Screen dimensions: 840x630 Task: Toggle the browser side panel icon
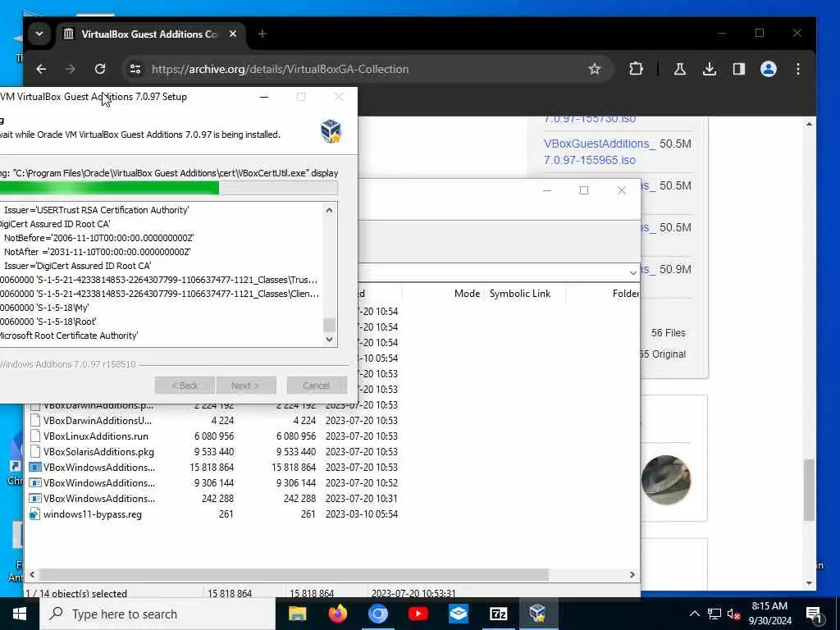(x=739, y=69)
